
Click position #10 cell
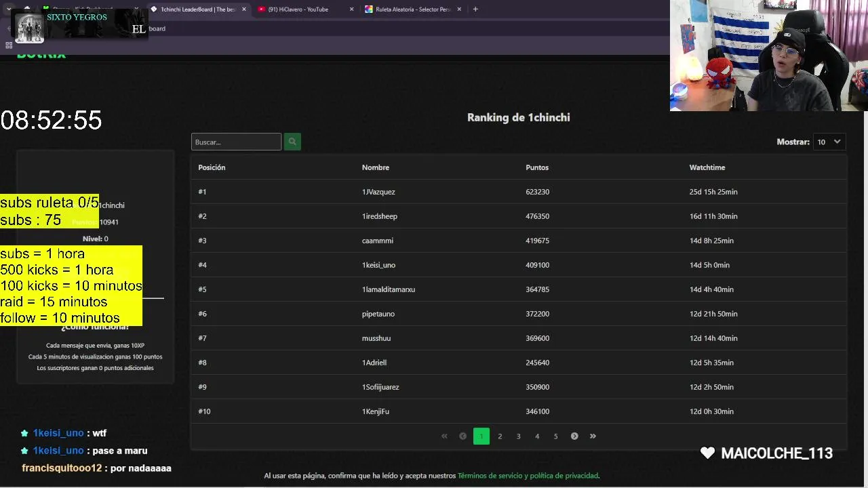(x=204, y=411)
